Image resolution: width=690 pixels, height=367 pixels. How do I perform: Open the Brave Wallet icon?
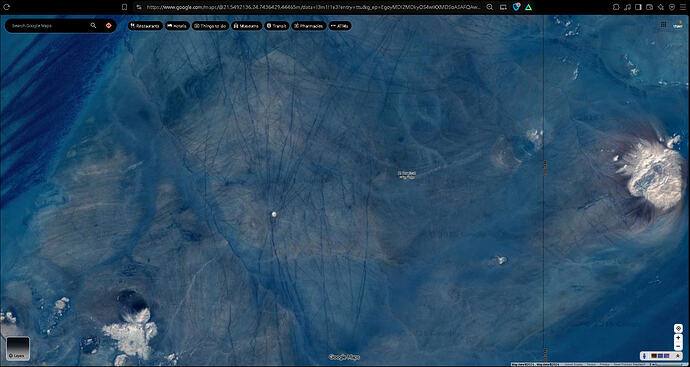click(x=650, y=7)
